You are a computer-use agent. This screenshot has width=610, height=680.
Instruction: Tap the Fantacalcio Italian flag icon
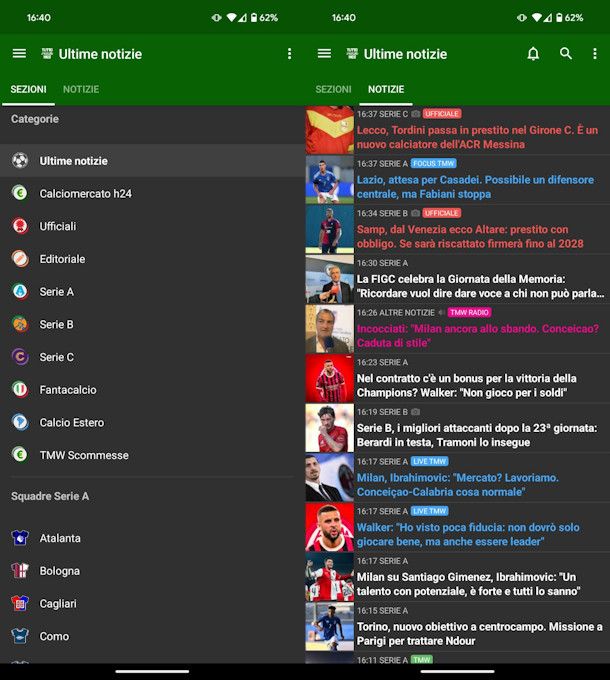point(20,389)
